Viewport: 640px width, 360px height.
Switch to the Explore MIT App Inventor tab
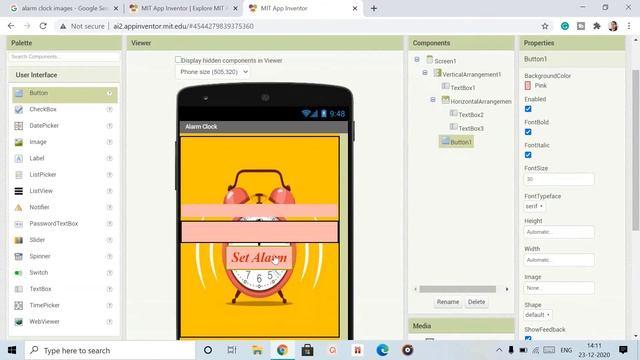pyautogui.click(x=184, y=8)
